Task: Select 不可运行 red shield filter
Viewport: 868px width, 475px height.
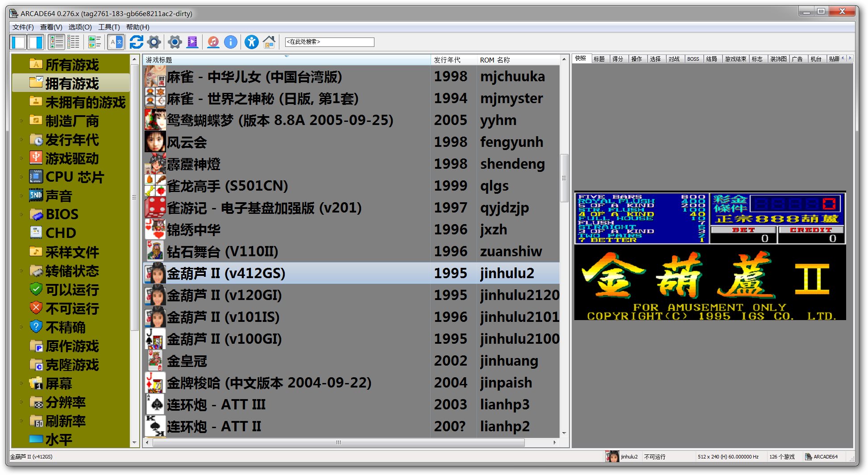Action: [x=36, y=308]
